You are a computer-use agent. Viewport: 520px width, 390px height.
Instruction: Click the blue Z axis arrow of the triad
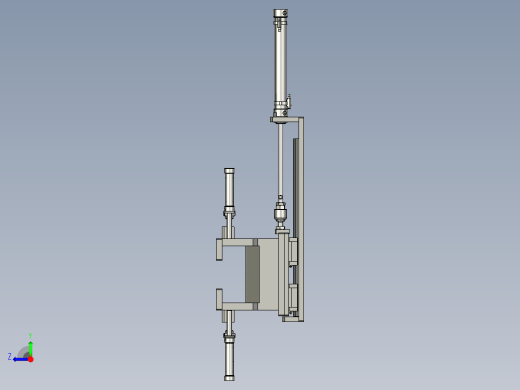(x=21, y=359)
